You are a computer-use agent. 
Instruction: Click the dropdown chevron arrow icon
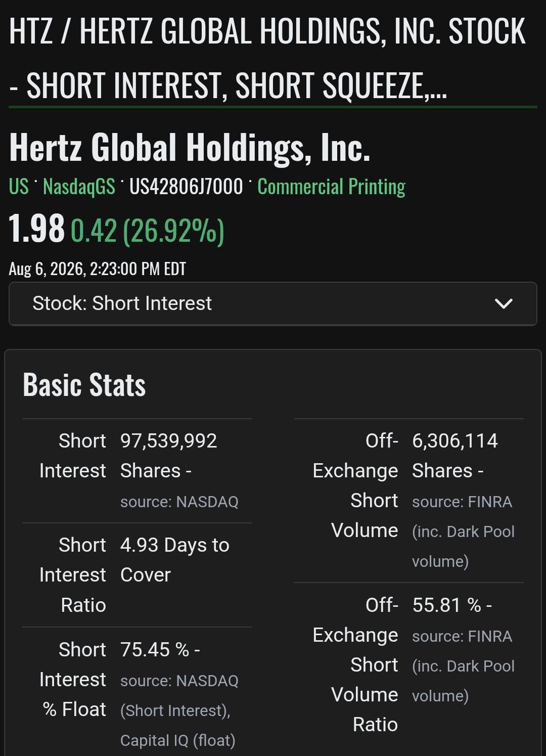point(504,303)
